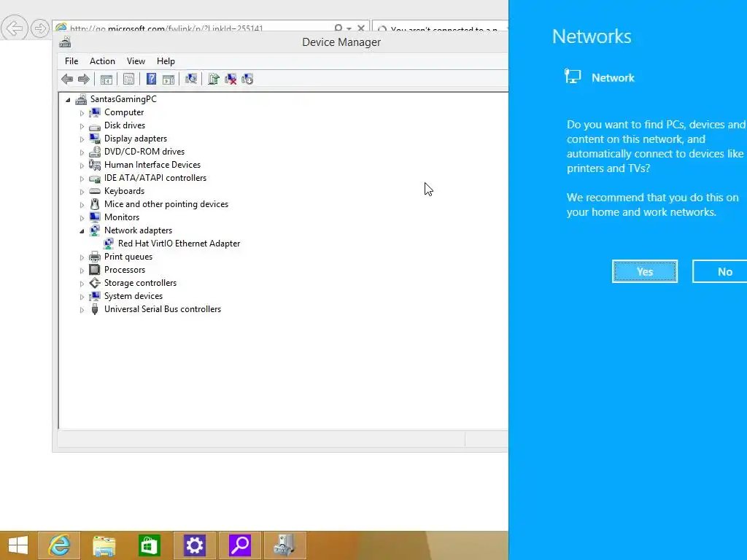This screenshot has height=560, width=747.
Task: Open the purple Search app on taskbar
Action: point(240,545)
